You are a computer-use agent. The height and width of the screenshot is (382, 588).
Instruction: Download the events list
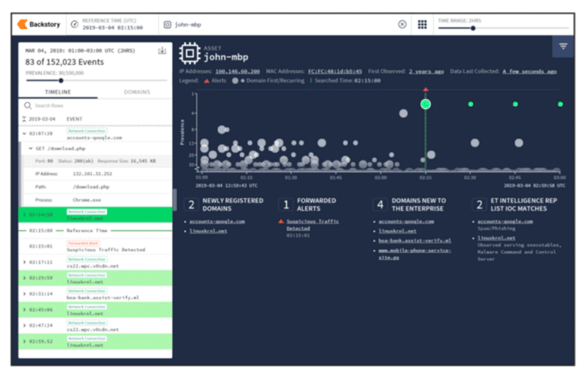point(162,51)
